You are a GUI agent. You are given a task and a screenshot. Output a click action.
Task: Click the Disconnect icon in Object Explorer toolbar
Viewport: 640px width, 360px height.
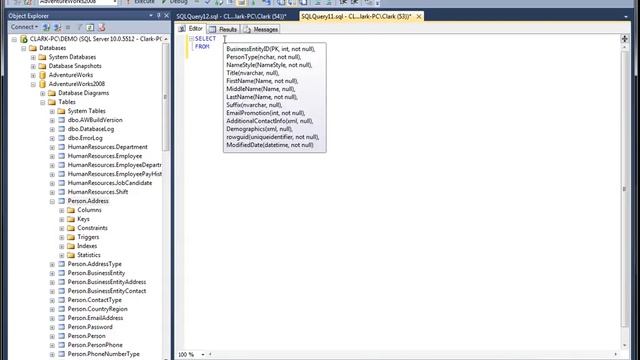click(58, 27)
